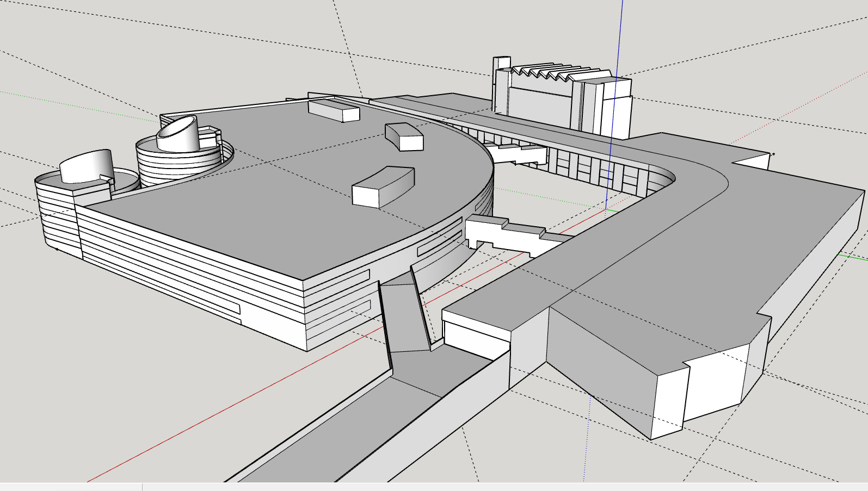This screenshot has width=868, height=491.
Task: Click the green axis line at the right edge
Action: click(x=852, y=256)
